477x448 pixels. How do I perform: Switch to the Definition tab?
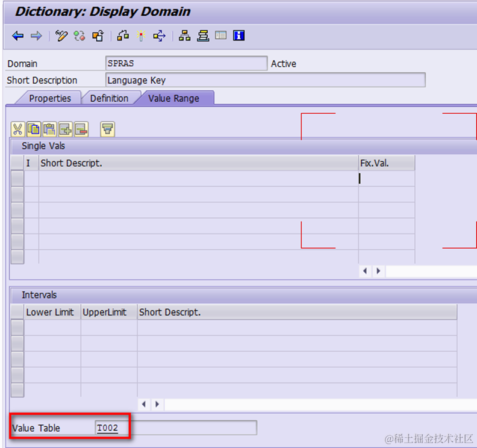pos(109,98)
